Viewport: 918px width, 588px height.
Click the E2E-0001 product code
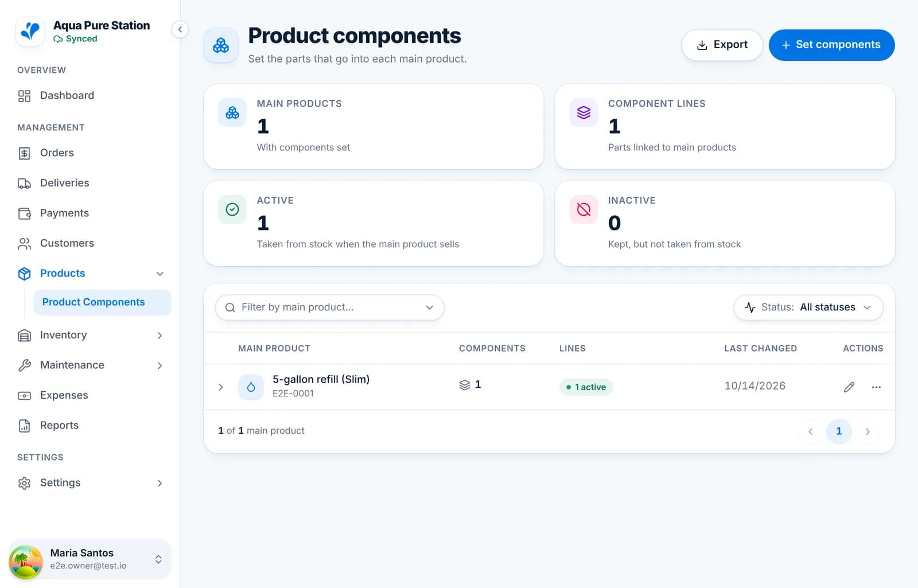(293, 394)
